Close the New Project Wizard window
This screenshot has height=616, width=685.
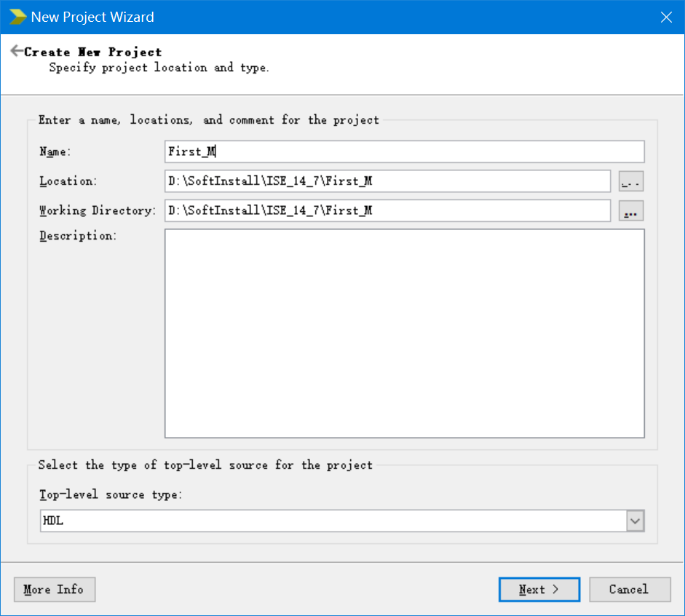665,17
